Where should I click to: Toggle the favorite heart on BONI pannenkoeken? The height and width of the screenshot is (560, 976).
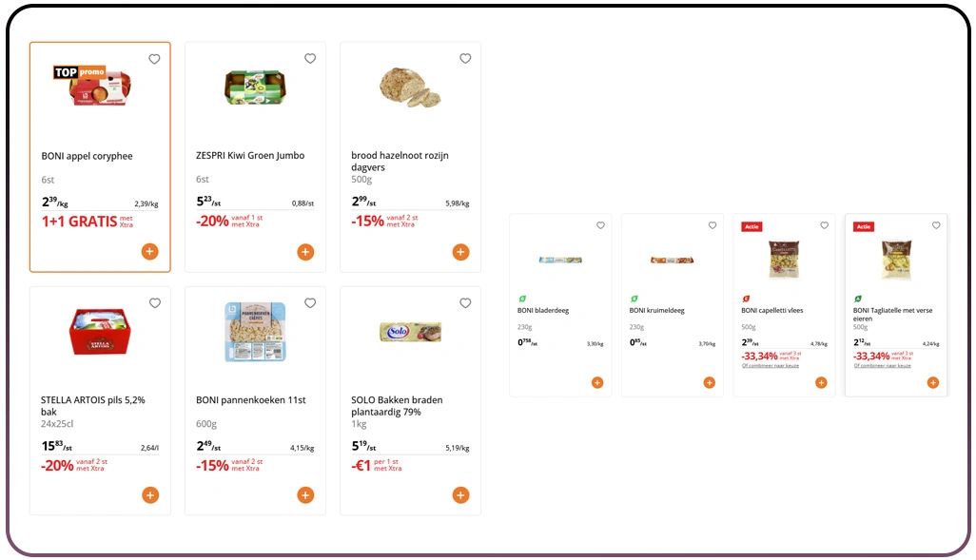pyautogui.click(x=309, y=302)
